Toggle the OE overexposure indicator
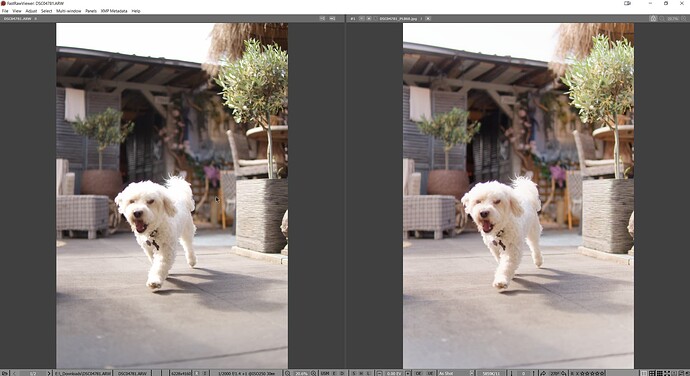This screenshot has height=376, width=690. click(x=418, y=373)
